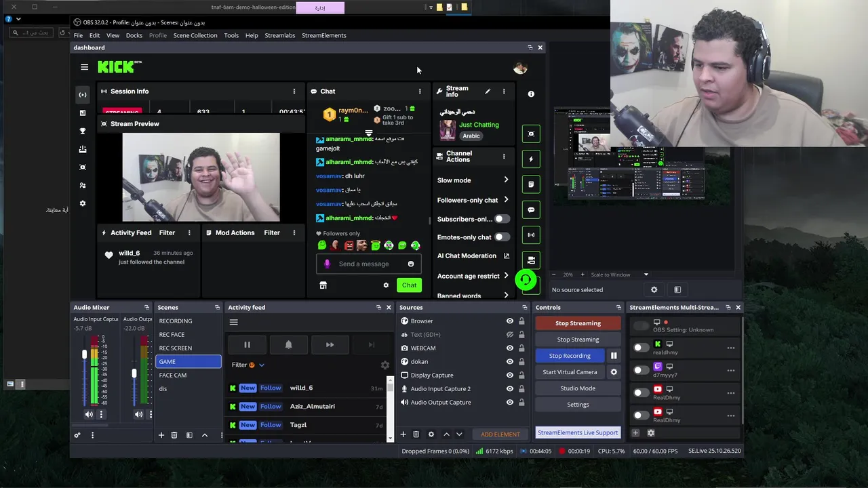The image size is (868, 488).
Task: Open Kick sidebar trophy achievements icon
Action: (x=83, y=131)
